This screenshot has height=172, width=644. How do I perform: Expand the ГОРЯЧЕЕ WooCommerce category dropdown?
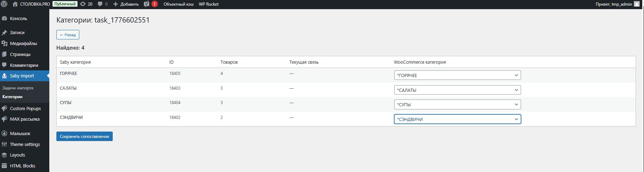pyautogui.click(x=457, y=75)
